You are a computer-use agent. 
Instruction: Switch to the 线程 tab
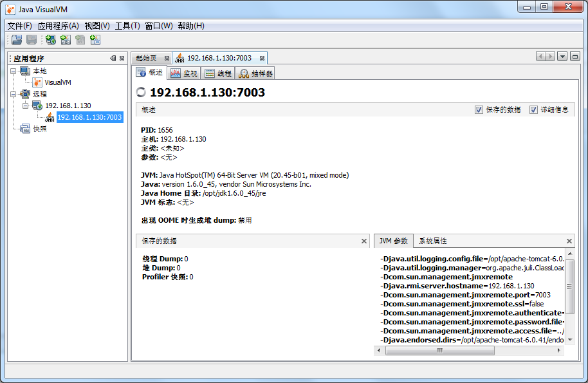218,73
